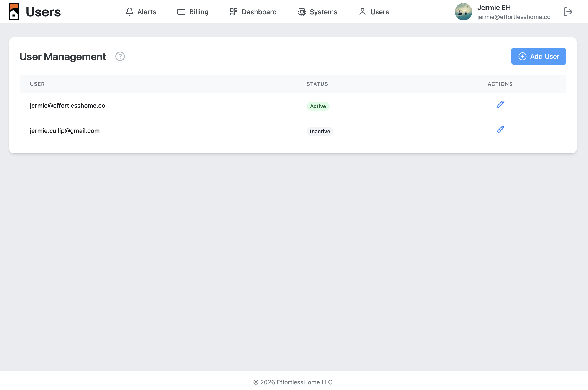The width and height of the screenshot is (588, 390).
Task: Open Dashboard using the grid icon
Action: pyautogui.click(x=234, y=11)
